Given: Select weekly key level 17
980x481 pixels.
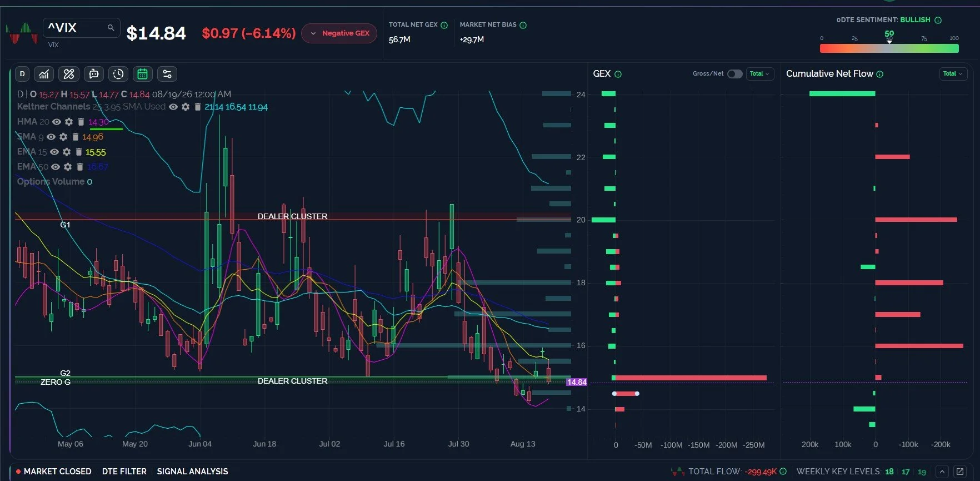Looking at the screenshot, I should coord(906,472).
